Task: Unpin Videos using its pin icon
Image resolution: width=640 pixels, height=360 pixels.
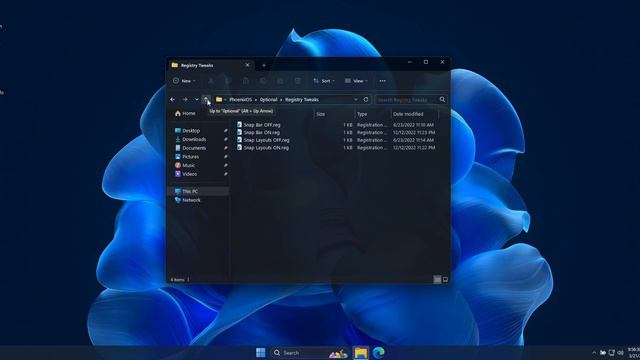Action: tap(226, 174)
